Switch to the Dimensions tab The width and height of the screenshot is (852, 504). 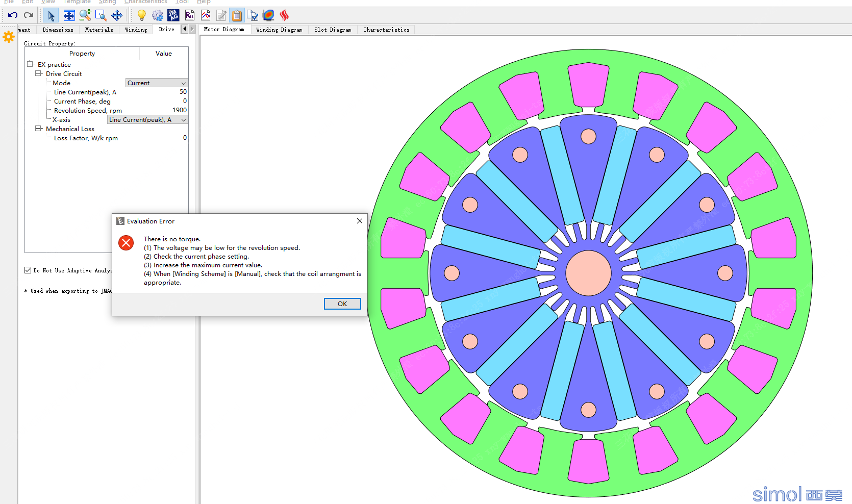coord(58,30)
